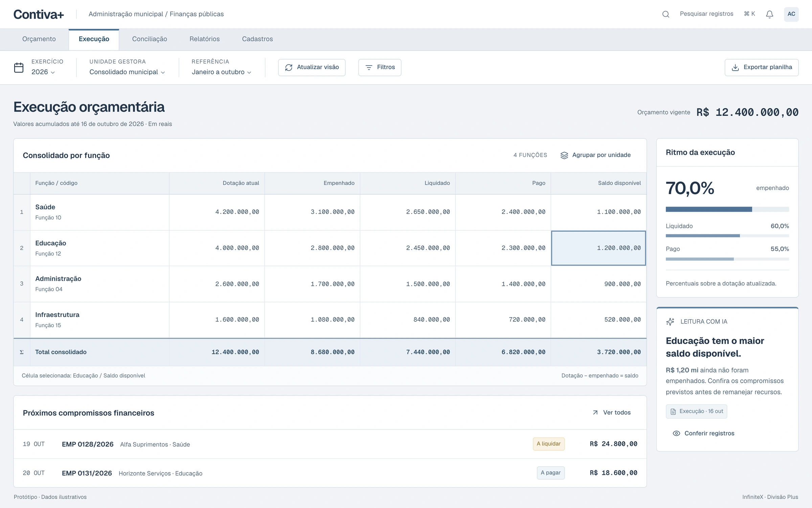This screenshot has height=508, width=812.
Task: Open notifications bell
Action: [769, 14]
